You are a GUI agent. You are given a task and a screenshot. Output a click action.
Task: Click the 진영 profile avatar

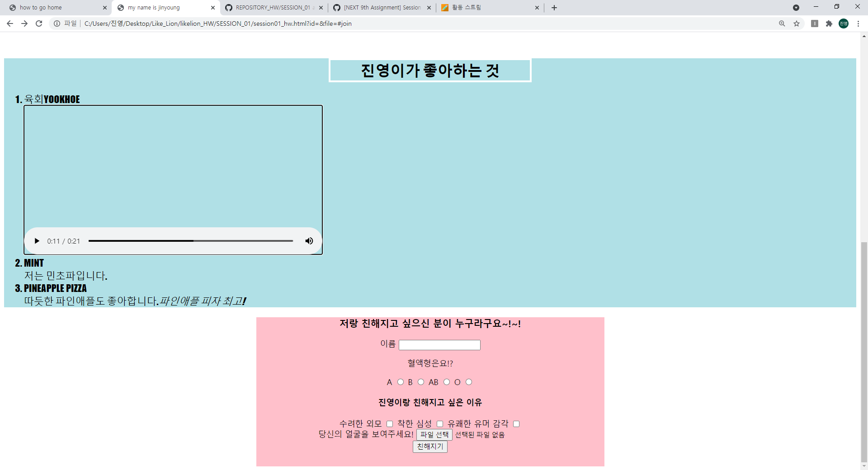[844, 23]
